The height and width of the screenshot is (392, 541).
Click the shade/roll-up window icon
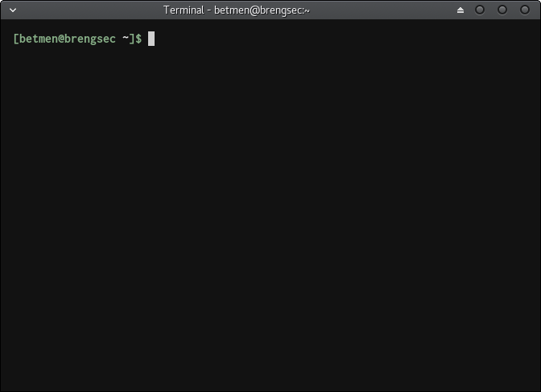[460, 10]
